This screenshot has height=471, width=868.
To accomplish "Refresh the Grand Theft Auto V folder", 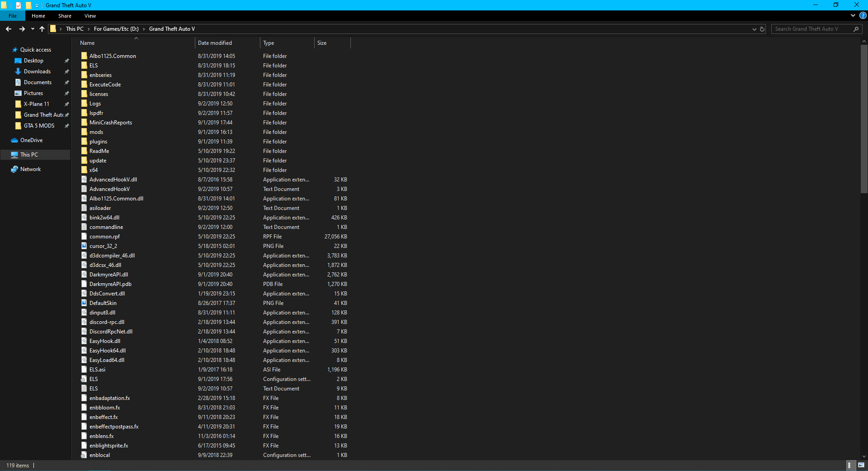I will point(762,29).
